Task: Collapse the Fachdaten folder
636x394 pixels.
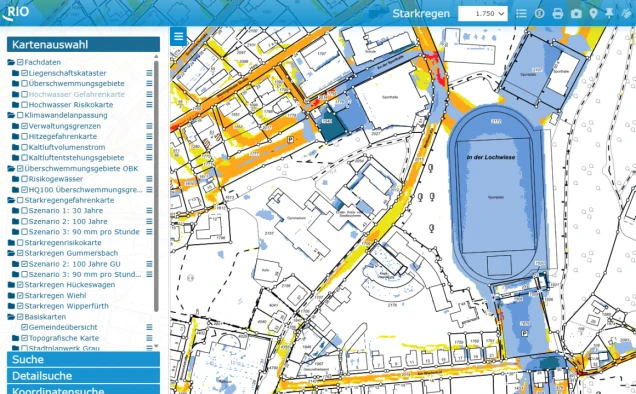Action: click(x=11, y=62)
